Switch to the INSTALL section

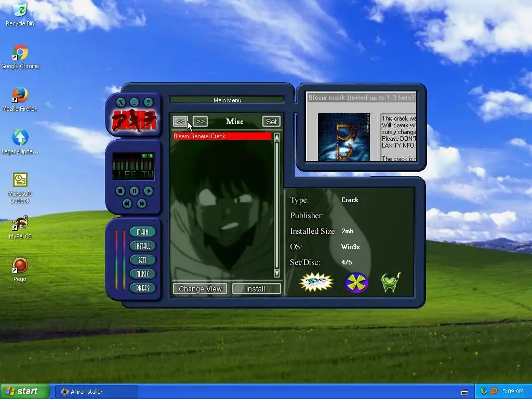(142, 246)
